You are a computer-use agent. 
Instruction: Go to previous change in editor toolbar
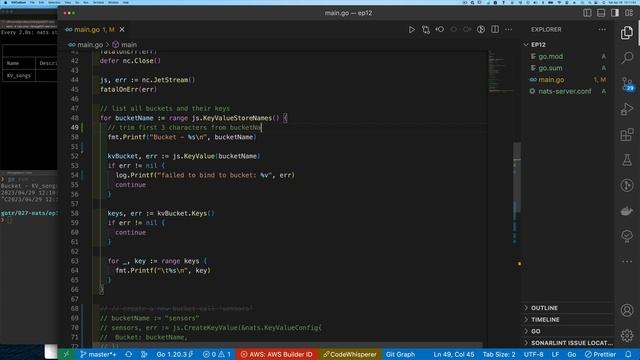(440, 29)
